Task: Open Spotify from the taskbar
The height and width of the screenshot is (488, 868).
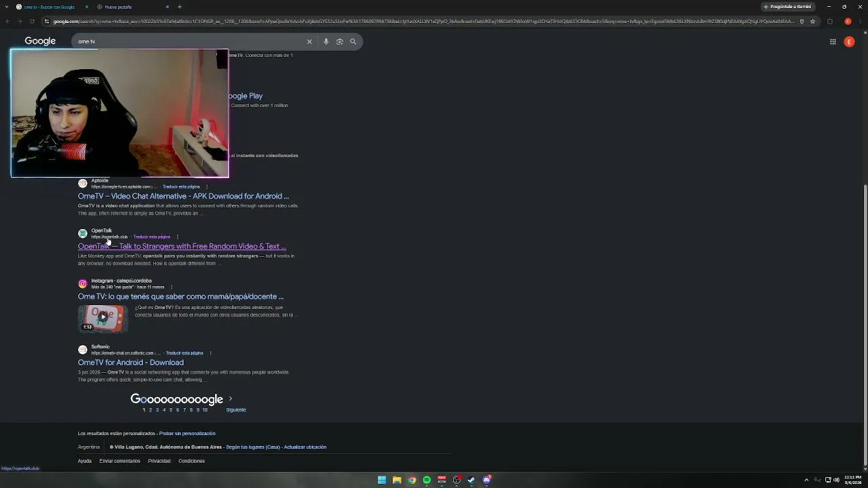Action: [x=427, y=480]
